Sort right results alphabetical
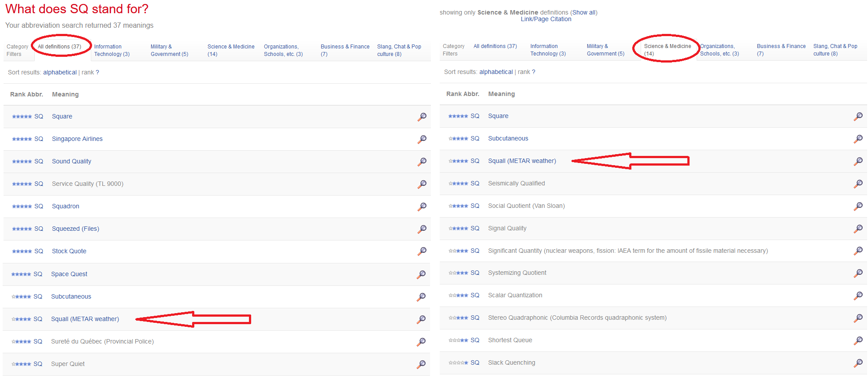 496,72
